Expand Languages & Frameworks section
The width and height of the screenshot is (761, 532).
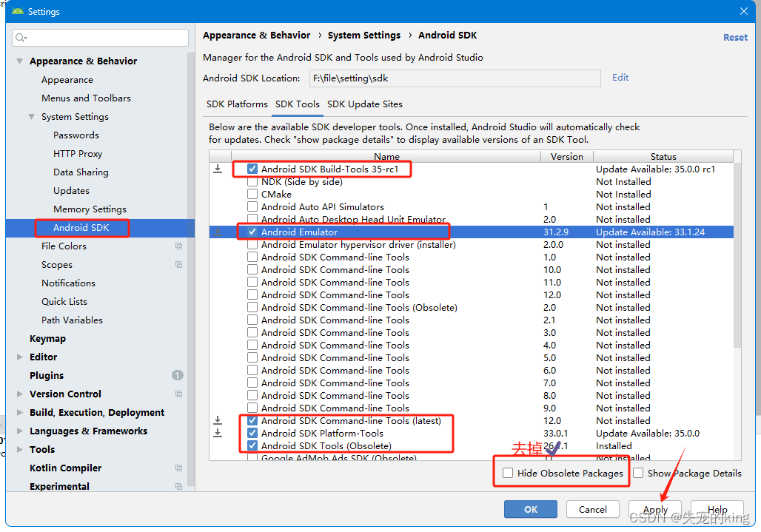[x=19, y=431]
